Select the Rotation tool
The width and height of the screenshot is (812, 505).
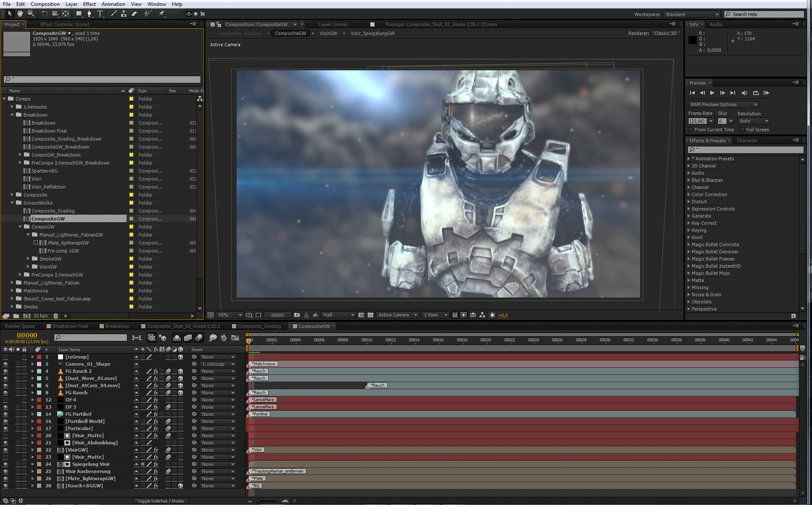[x=44, y=14]
